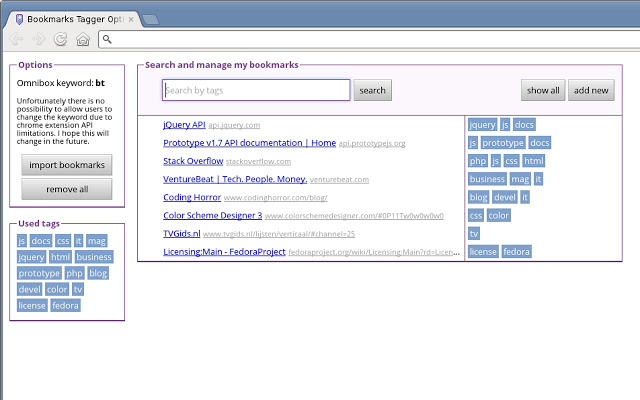
Task: Click license tag on FedoraProject row
Action: tap(483, 251)
